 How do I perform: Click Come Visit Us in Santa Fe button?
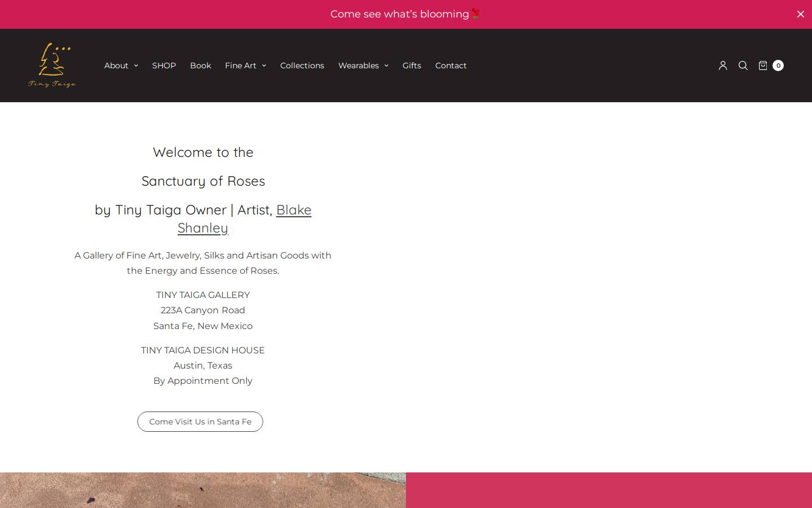click(200, 422)
